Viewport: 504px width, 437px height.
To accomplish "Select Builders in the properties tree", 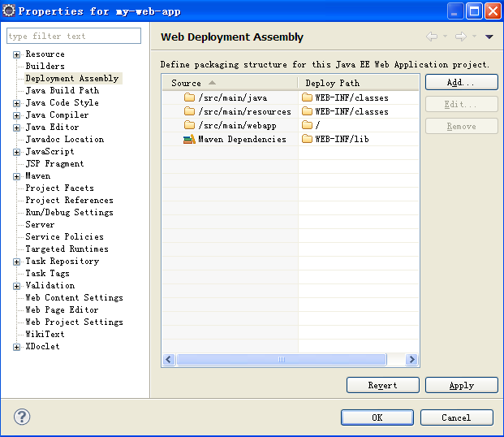I will click(45, 66).
